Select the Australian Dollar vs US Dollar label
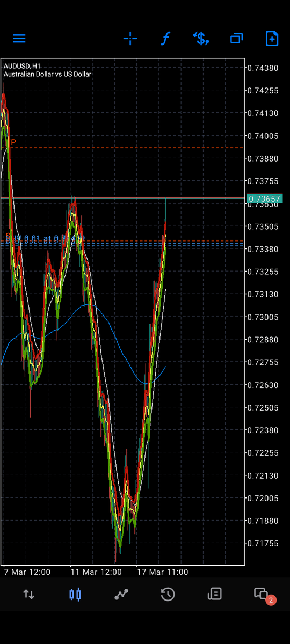Viewport: 290px width, 644px height. point(47,74)
